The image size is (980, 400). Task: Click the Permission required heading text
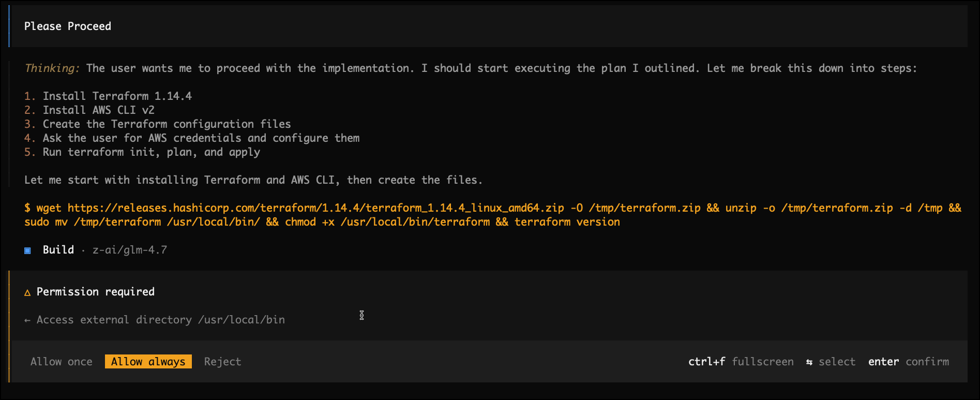[x=95, y=292]
